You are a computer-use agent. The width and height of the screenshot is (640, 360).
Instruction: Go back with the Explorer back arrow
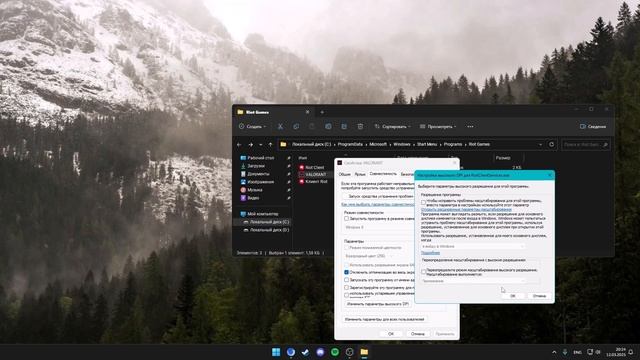tap(239, 144)
